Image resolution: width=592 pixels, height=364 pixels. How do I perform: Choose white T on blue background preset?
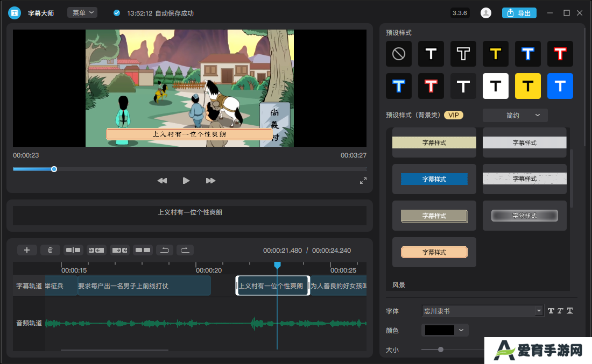tap(560, 86)
